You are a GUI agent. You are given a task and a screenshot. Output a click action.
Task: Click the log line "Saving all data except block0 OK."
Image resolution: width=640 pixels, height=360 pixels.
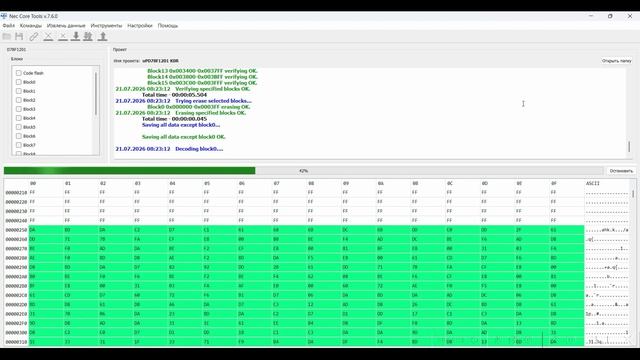(x=184, y=137)
